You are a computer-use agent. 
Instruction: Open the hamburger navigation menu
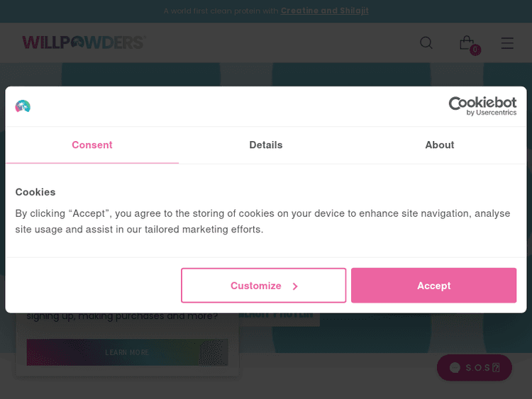pos(507,43)
